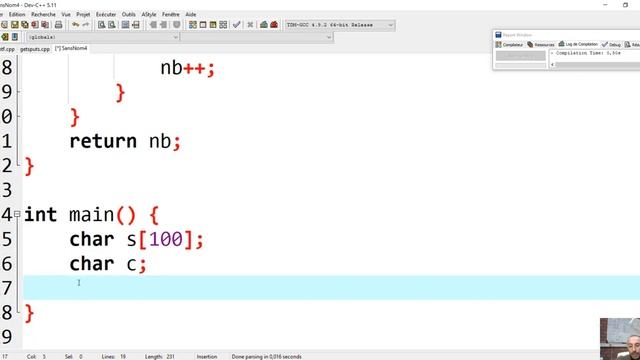Click the Save file toolbar icon
640x360 pixels.
click(15, 25)
